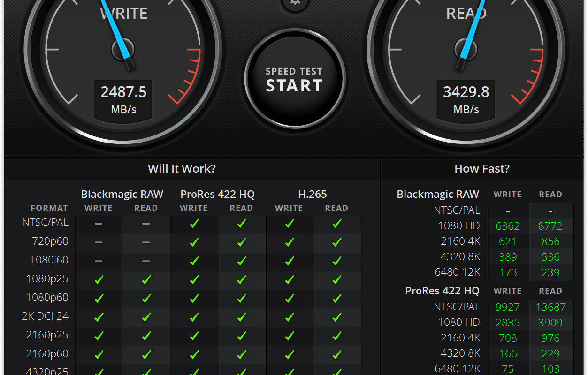Click H.265 read checkmark for 1080i60
Image resolution: width=588 pixels, height=375 pixels.
point(336,261)
